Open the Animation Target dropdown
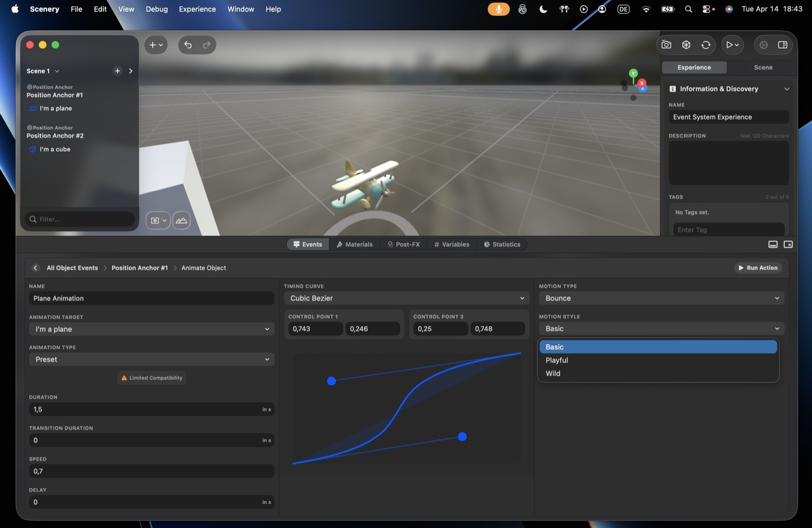This screenshot has width=812, height=528. pyautogui.click(x=151, y=329)
